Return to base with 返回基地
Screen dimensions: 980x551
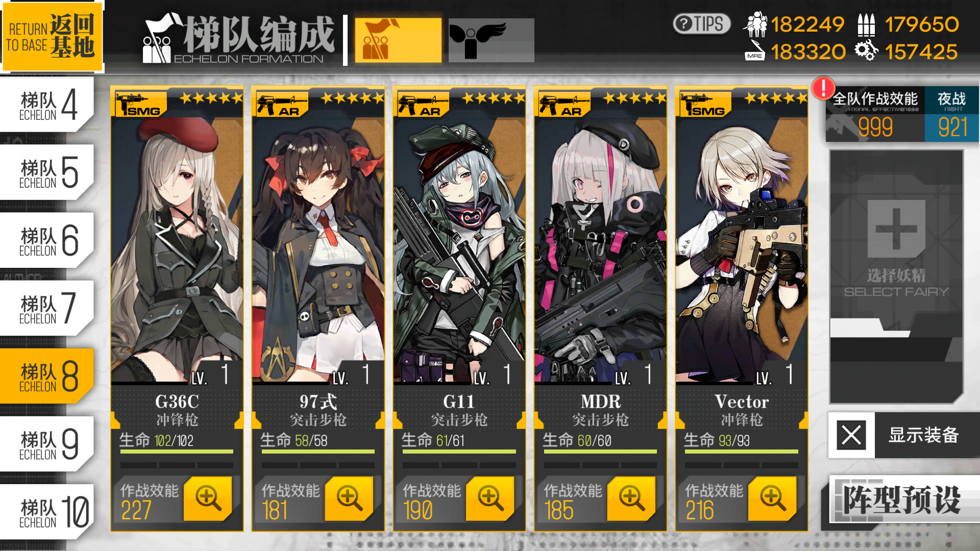pyautogui.click(x=52, y=36)
